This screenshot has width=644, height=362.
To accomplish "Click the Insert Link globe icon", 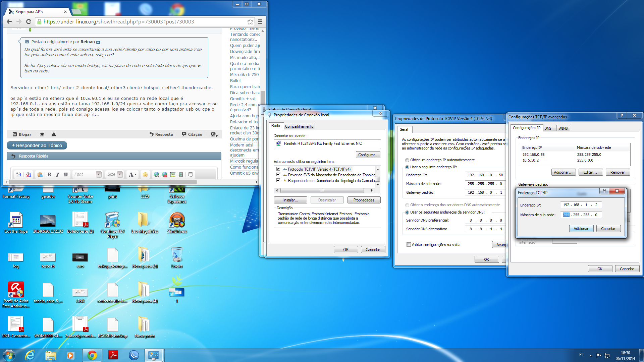I will [156, 175].
